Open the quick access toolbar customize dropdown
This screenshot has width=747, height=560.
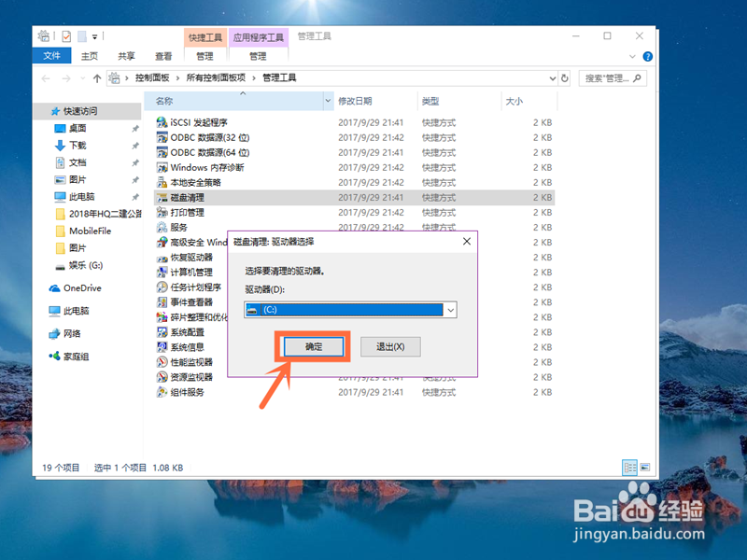click(95, 36)
